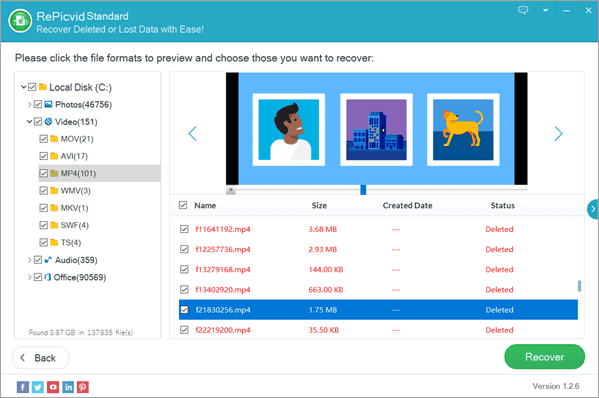Viewport: 599px width, 398px height.
Task: Uncheck the f22219200.mp4 file checkbox
Action: (x=184, y=330)
